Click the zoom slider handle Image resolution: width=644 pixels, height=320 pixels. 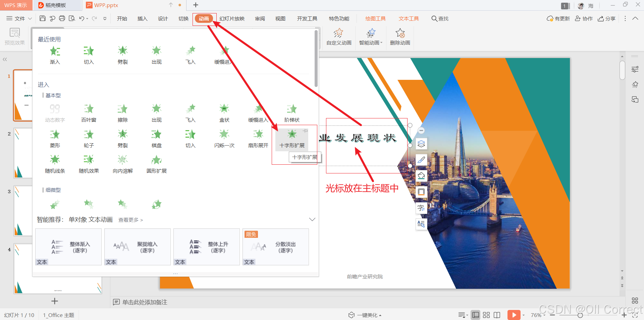tap(580, 315)
